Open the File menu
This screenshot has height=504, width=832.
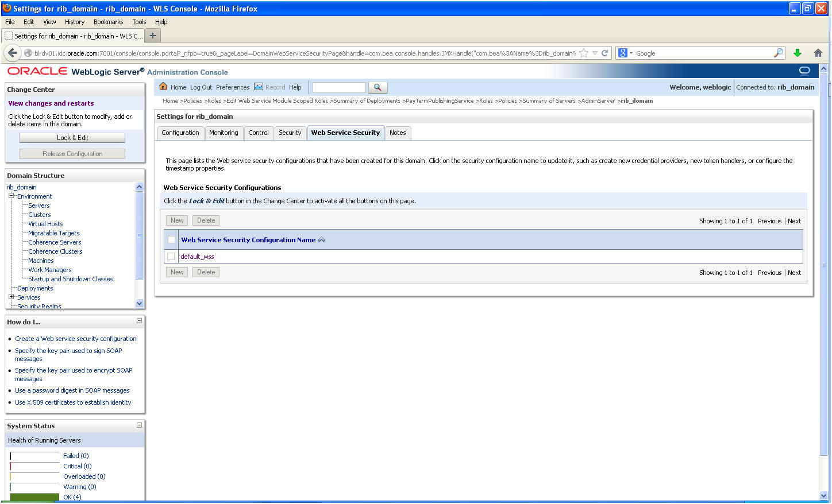pos(10,22)
